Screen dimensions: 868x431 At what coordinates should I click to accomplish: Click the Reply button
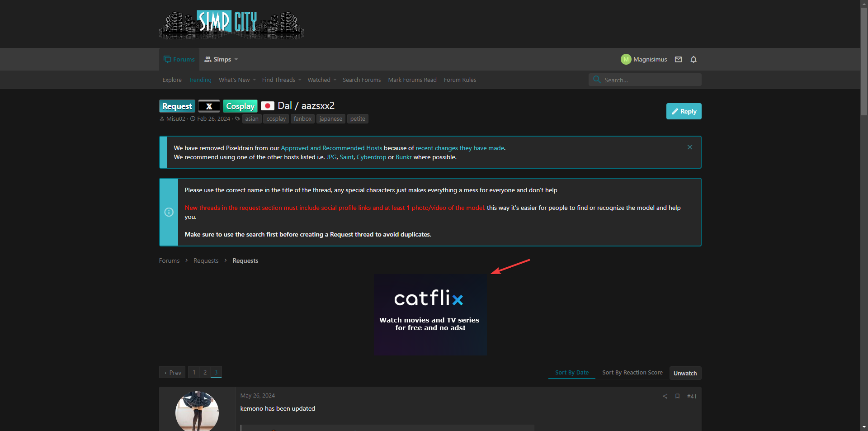pyautogui.click(x=684, y=111)
